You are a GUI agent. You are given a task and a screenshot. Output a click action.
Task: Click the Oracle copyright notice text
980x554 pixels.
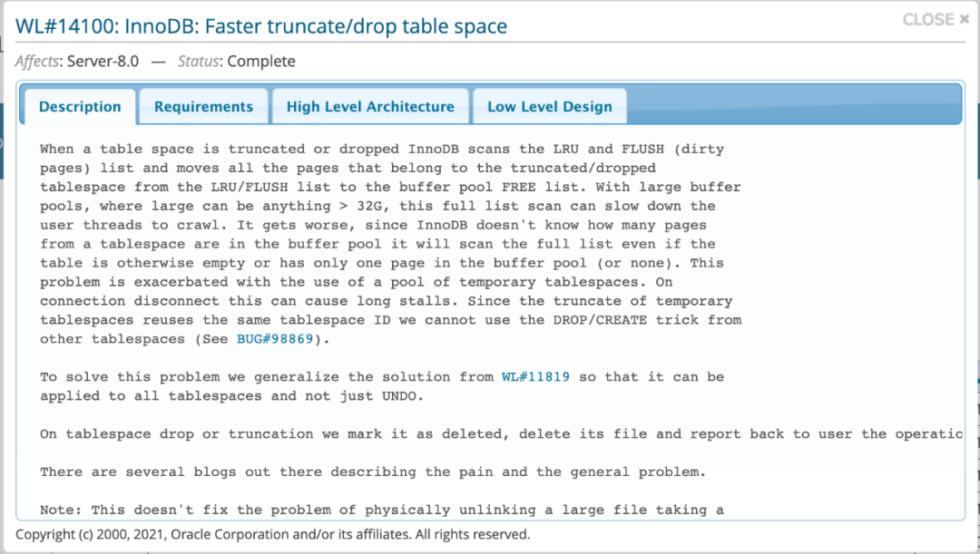272,535
